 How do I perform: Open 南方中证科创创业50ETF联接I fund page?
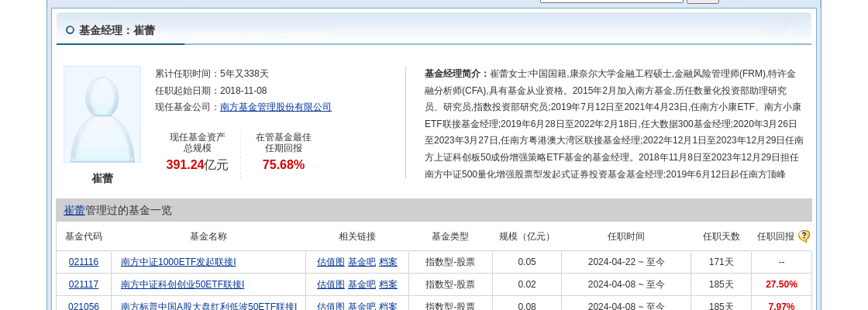click(182, 284)
